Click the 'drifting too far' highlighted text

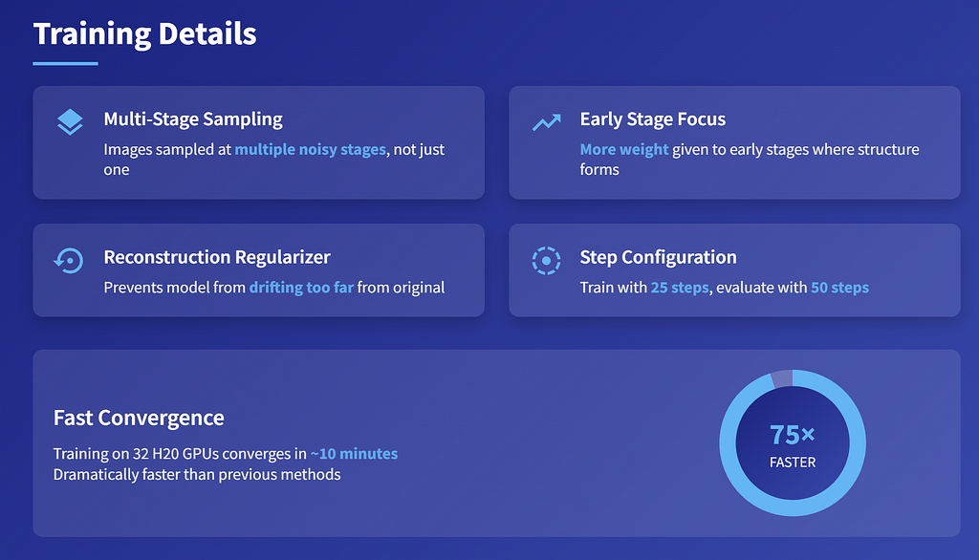[301, 288]
